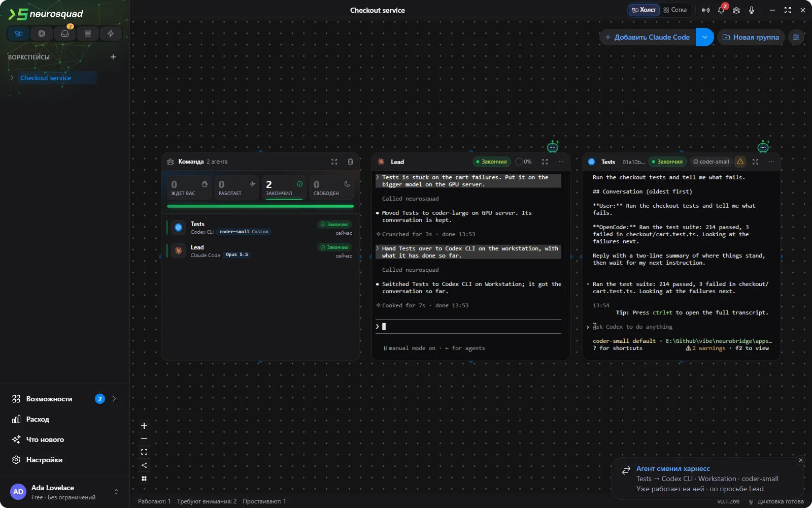Image resolution: width=812 pixels, height=508 pixels.
Task: Create a Новая группа
Action: coord(751,37)
